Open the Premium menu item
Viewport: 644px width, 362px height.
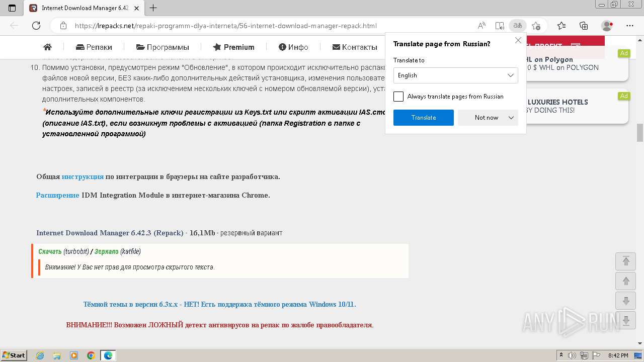233,47
